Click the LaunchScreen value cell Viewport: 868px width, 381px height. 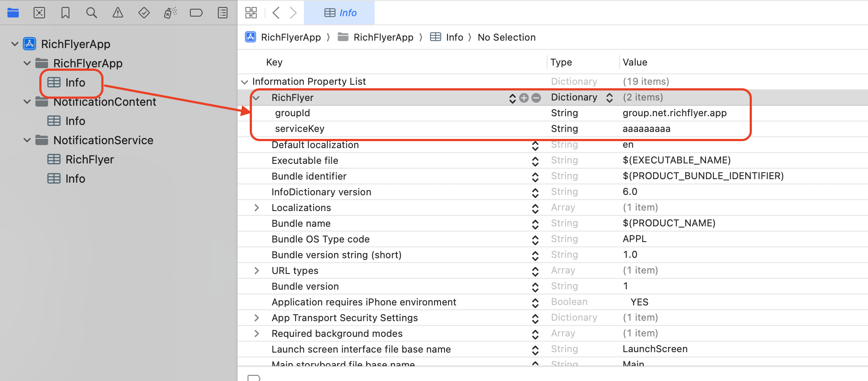coord(655,349)
